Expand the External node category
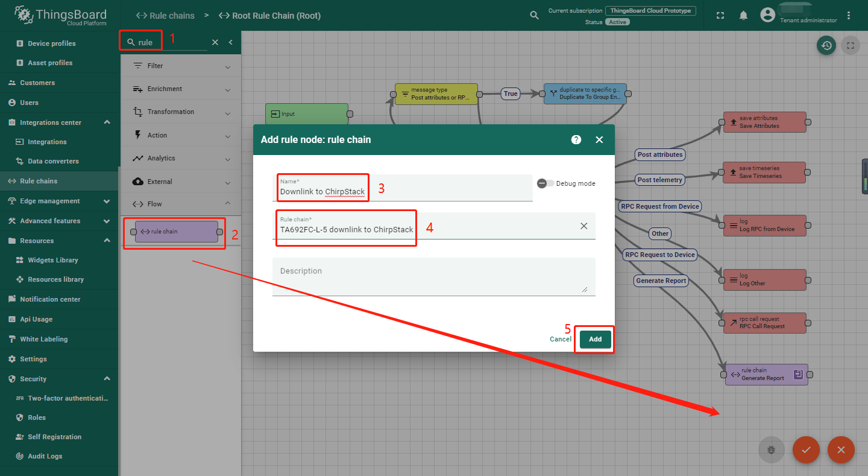Viewport: 868px width, 476px height. [181, 182]
